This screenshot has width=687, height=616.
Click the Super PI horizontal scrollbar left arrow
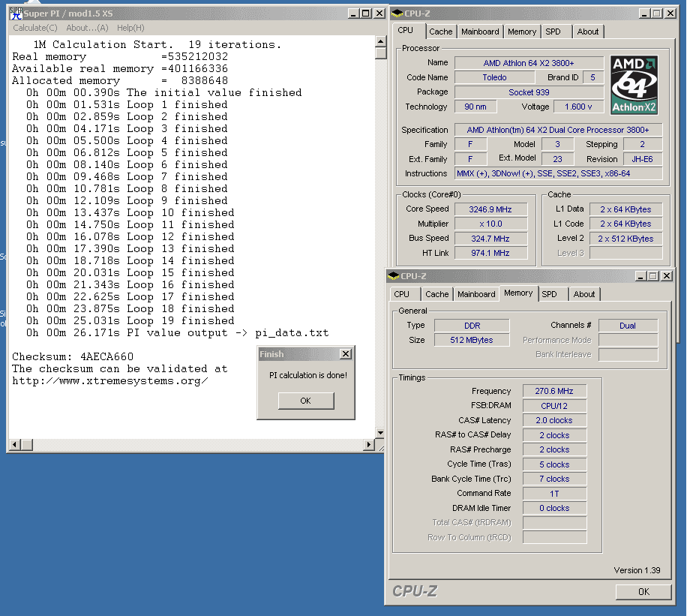point(15,445)
